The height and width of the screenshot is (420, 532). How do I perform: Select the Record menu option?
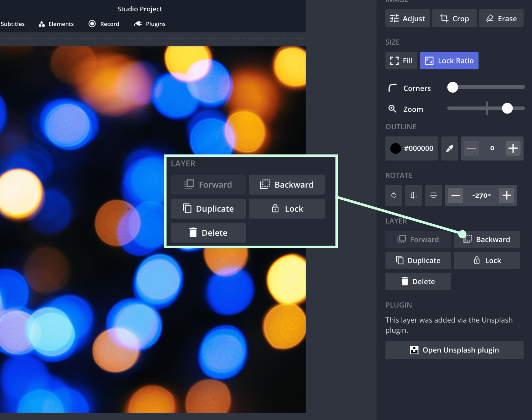tap(104, 24)
